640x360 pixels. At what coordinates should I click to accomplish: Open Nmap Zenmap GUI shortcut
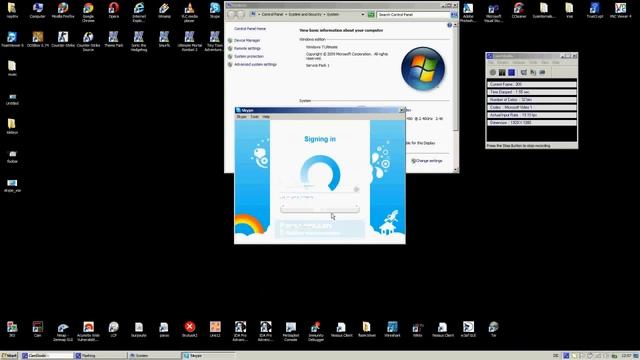click(x=63, y=331)
